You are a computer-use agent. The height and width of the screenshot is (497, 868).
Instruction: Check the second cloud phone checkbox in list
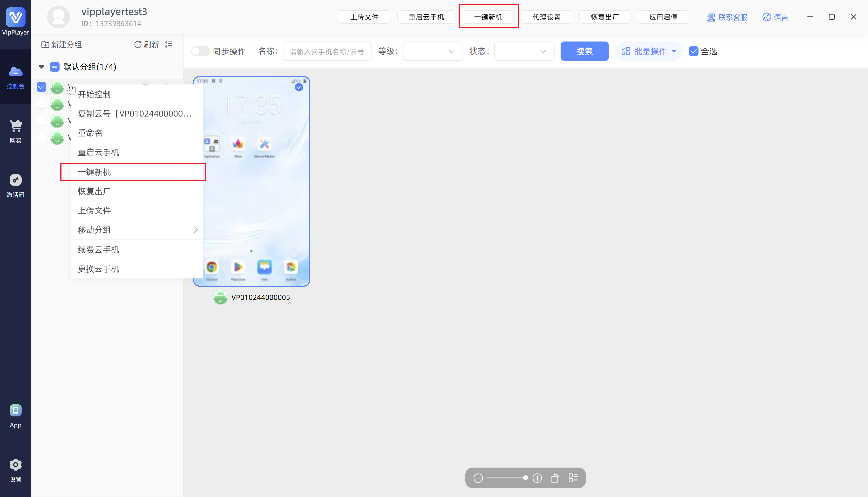tap(41, 104)
